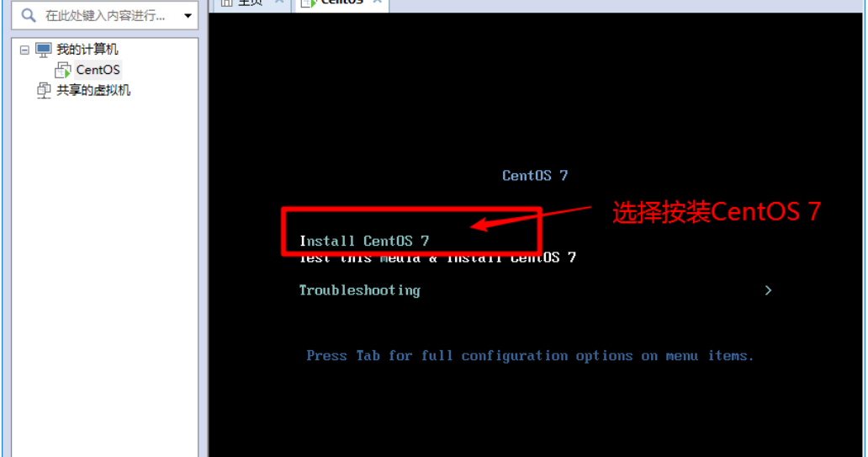Click the CentOS virtual machine icon in tree
Viewport: 868px width, 457px height.
click(x=62, y=71)
